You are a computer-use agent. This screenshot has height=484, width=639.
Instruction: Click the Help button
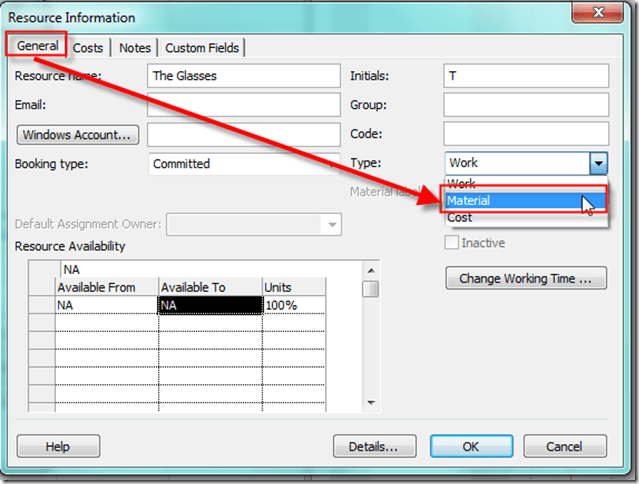click(x=58, y=447)
